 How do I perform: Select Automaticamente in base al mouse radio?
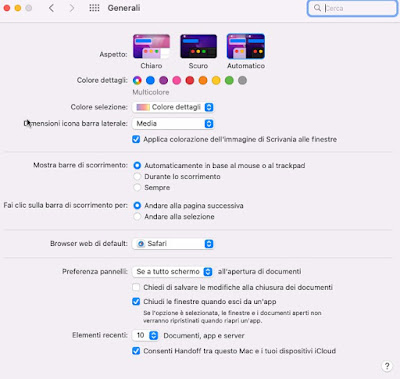click(137, 165)
